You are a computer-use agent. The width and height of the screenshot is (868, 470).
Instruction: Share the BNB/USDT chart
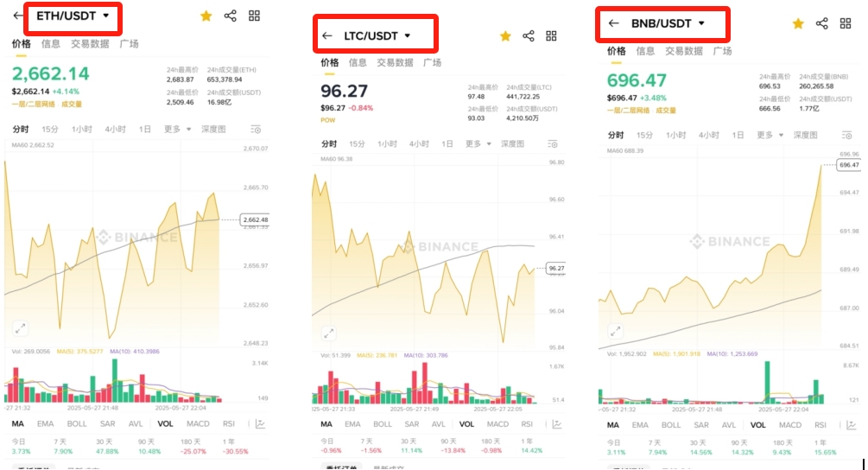coord(822,23)
